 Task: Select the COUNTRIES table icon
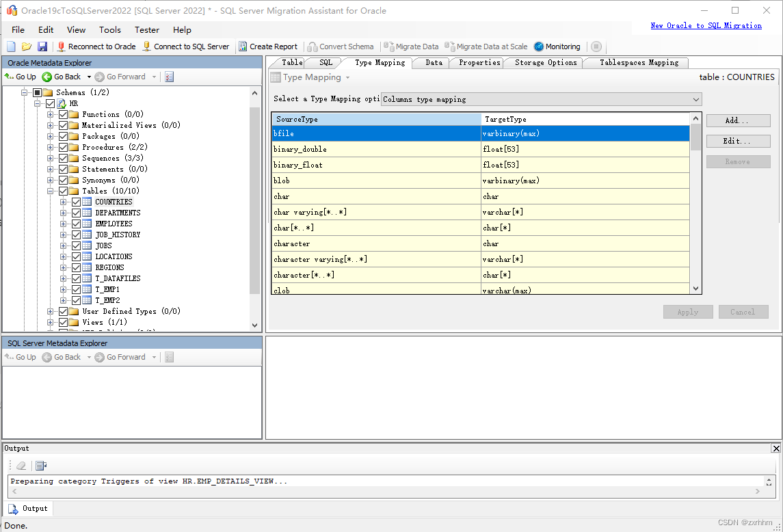(x=87, y=202)
